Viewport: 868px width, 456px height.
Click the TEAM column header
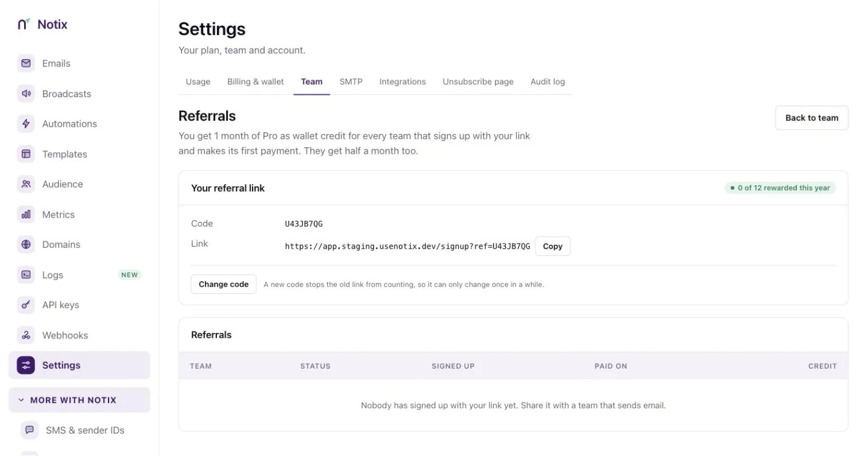pyautogui.click(x=201, y=366)
